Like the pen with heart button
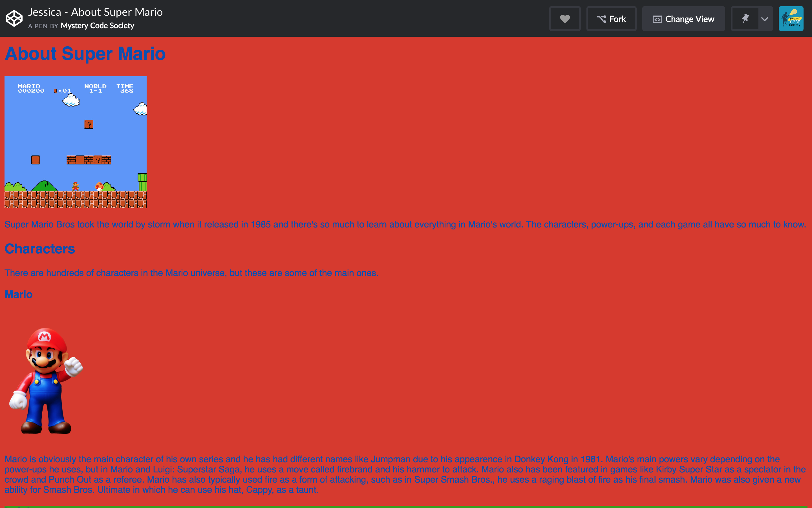 click(565, 19)
